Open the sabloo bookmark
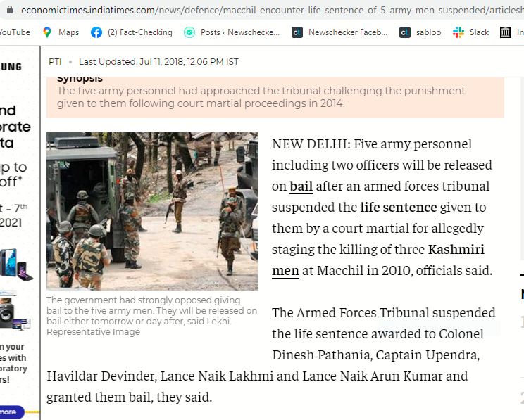The image size is (524, 420). (x=420, y=32)
